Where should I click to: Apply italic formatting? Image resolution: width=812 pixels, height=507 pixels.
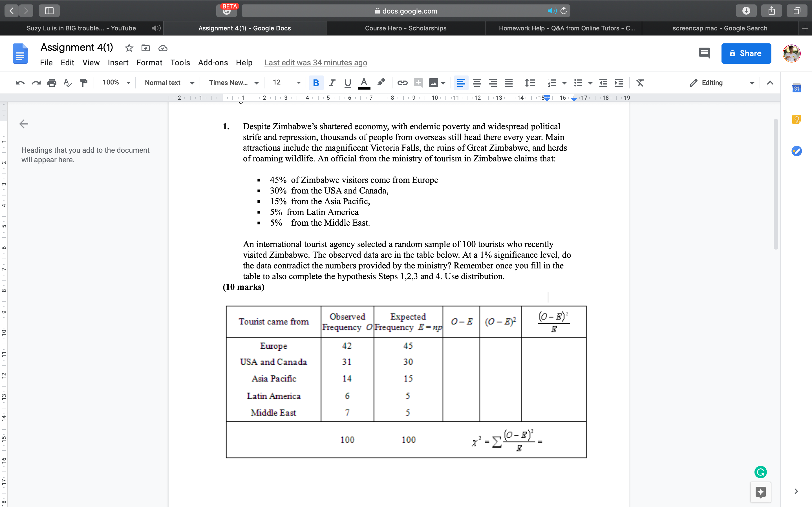pos(332,83)
